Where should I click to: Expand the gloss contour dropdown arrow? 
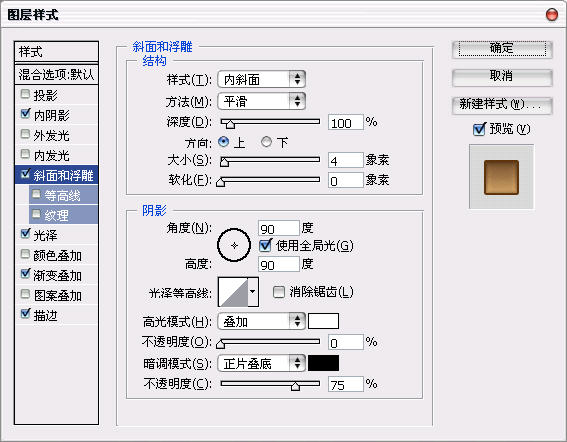pyautogui.click(x=253, y=292)
